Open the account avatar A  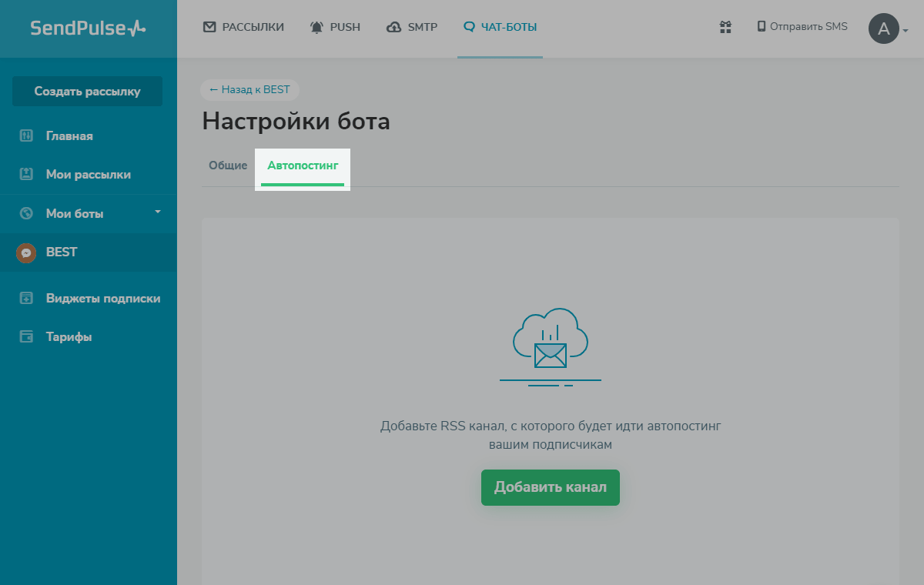tap(884, 28)
